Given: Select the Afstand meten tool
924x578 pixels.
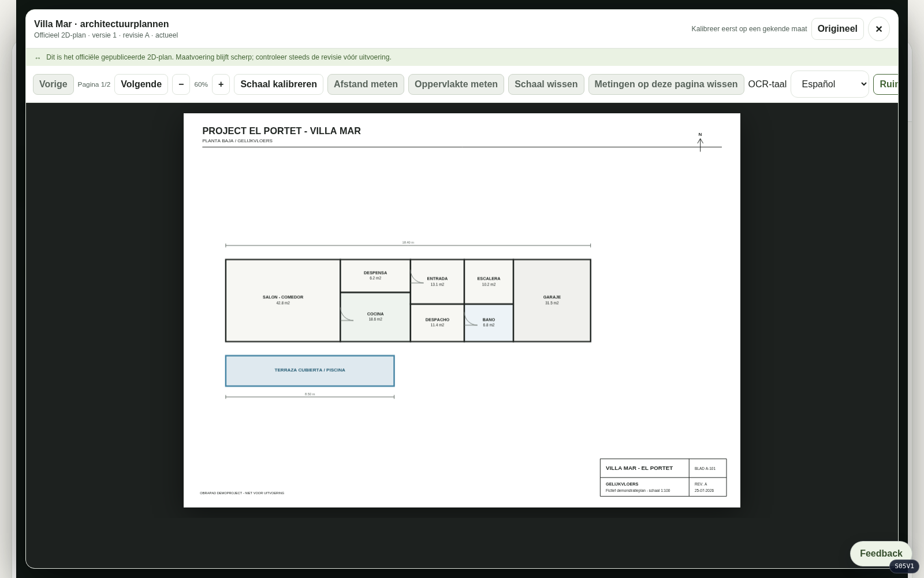Looking at the screenshot, I should (x=366, y=84).
